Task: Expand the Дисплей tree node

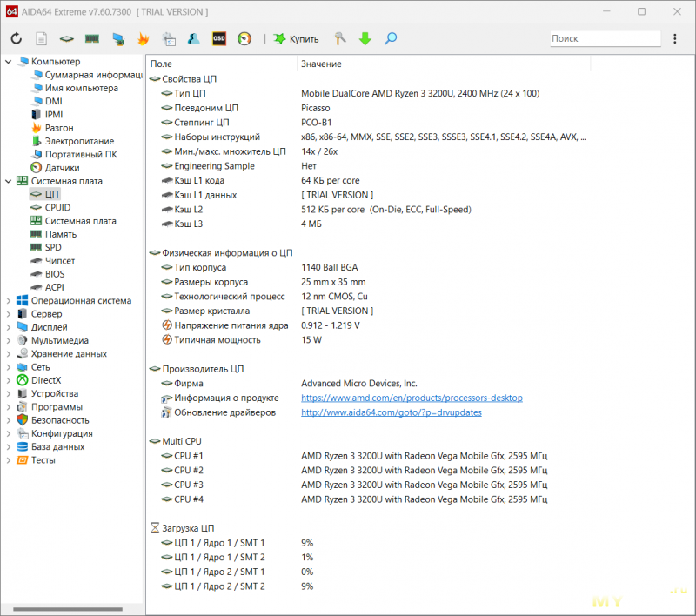Action: coord(9,327)
